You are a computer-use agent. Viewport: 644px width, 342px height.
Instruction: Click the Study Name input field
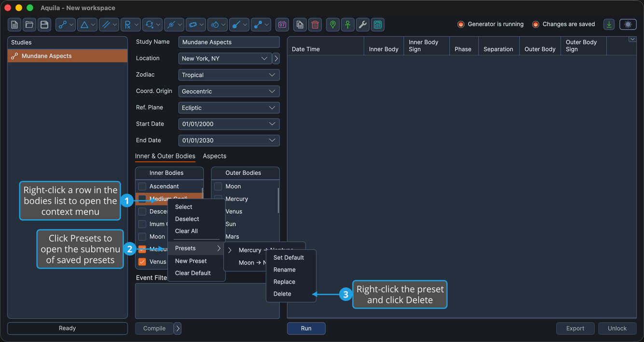(229, 42)
